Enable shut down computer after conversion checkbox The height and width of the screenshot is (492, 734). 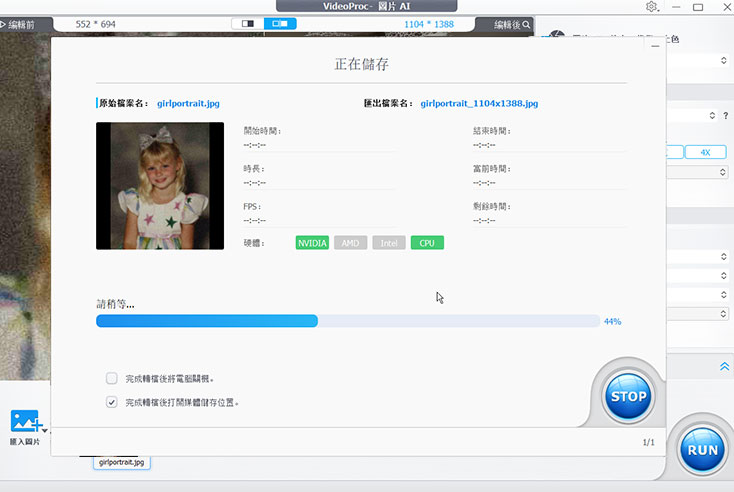pyautogui.click(x=111, y=378)
